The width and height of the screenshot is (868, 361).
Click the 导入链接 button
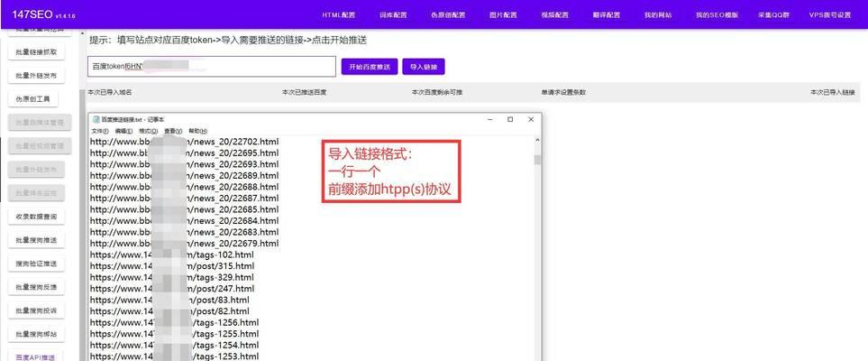tap(424, 67)
